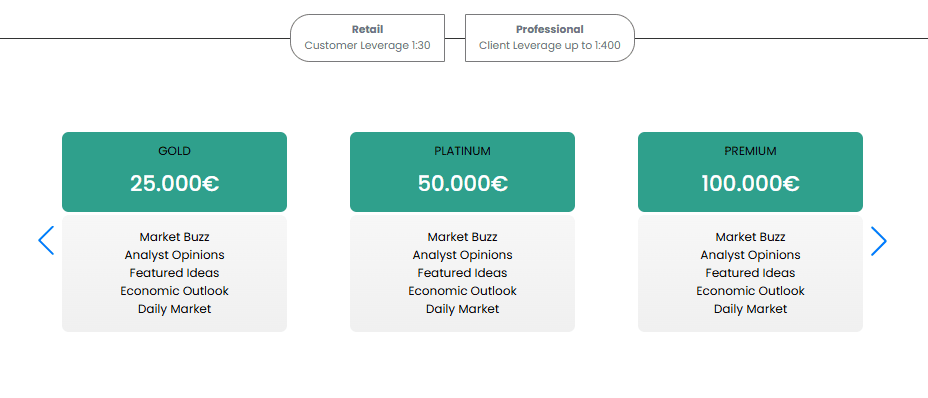
Task: Select the PREMIUM 100.000€ plan header
Action: click(750, 172)
